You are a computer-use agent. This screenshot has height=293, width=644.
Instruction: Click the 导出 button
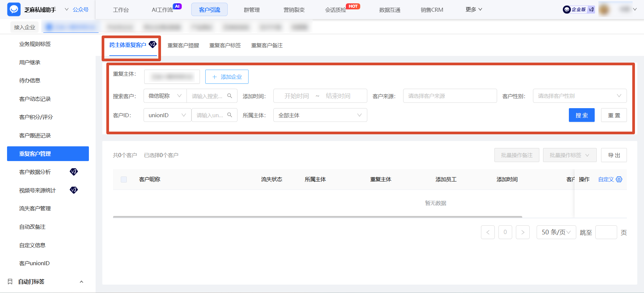tap(614, 155)
